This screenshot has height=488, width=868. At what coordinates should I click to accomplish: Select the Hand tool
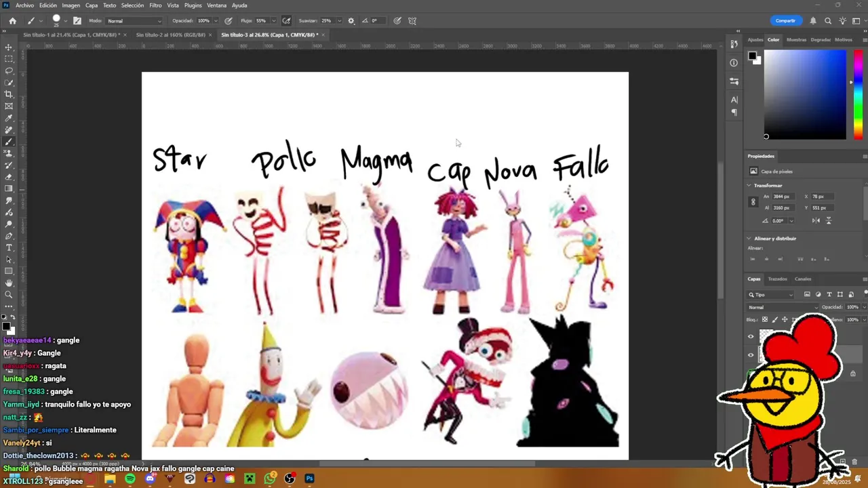point(9,283)
